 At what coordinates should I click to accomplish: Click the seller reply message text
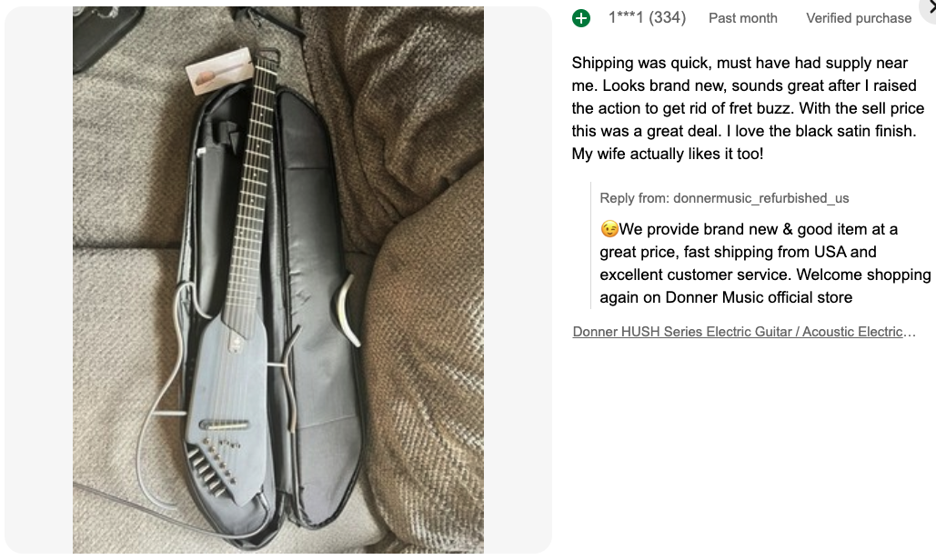(x=765, y=263)
